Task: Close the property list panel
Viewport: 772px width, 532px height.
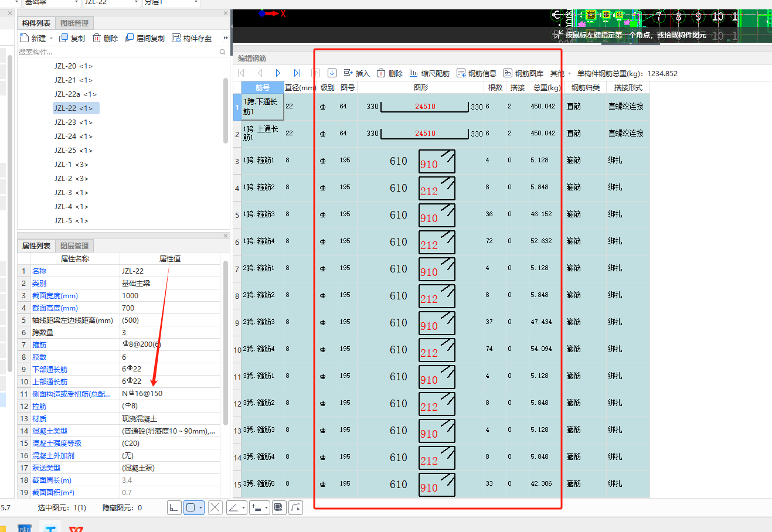Action: [x=226, y=236]
